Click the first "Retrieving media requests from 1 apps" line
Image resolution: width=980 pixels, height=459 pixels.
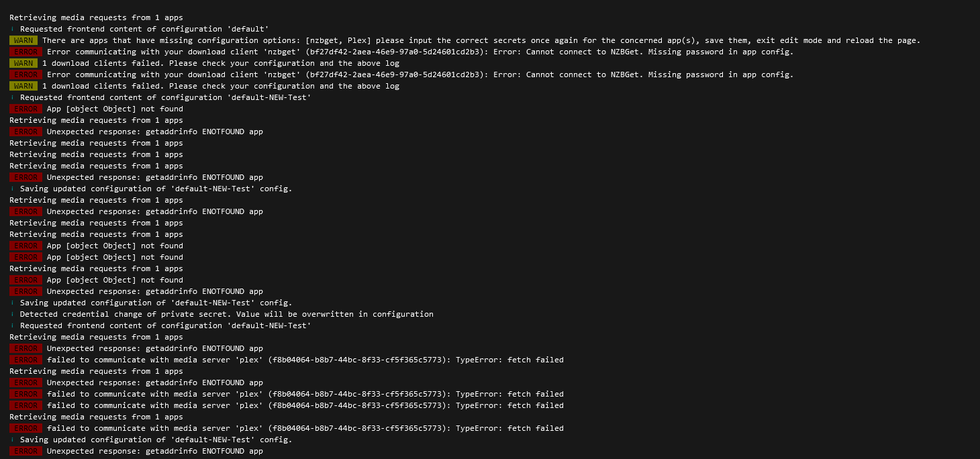click(x=96, y=17)
